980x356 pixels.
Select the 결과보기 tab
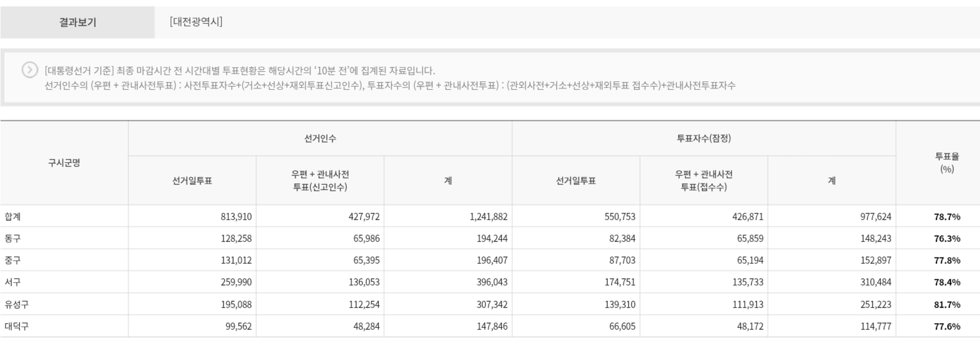[x=77, y=22]
